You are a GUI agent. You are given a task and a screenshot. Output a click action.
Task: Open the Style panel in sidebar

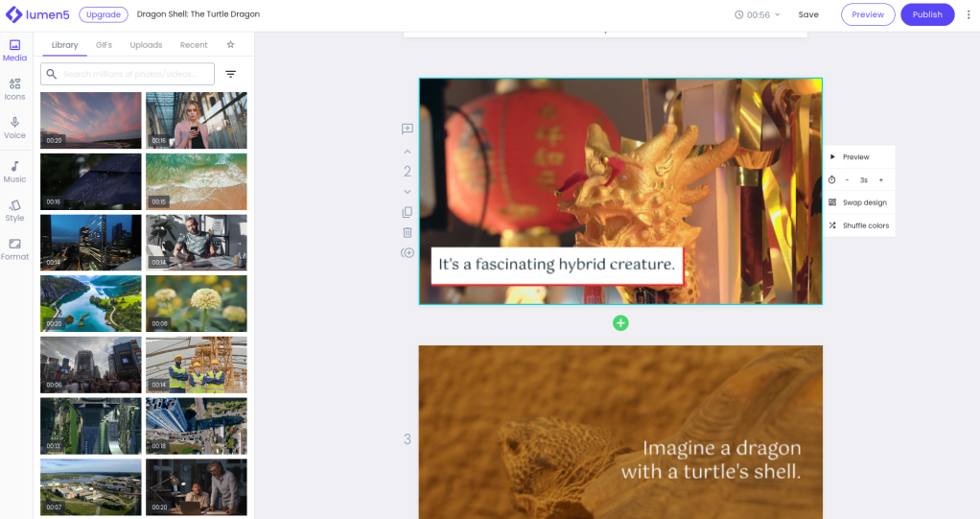click(x=15, y=210)
